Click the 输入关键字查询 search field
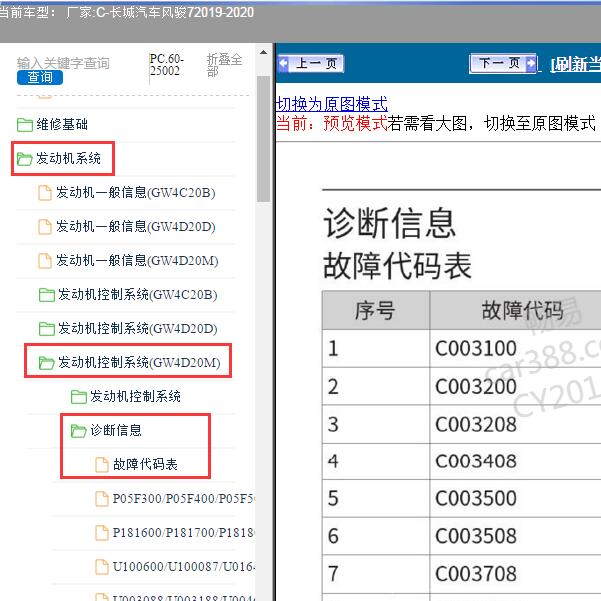Screen dimensions: 601x601 tap(63, 63)
